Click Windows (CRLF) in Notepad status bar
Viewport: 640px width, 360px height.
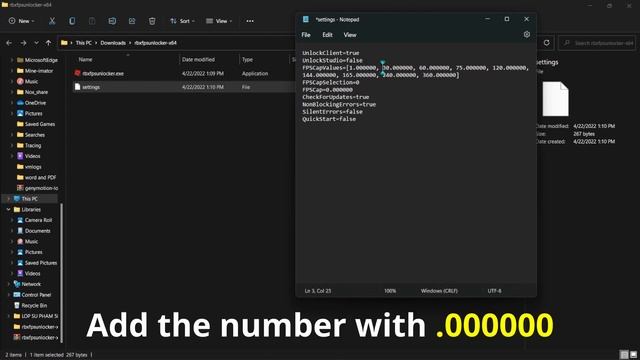pyautogui.click(x=439, y=291)
